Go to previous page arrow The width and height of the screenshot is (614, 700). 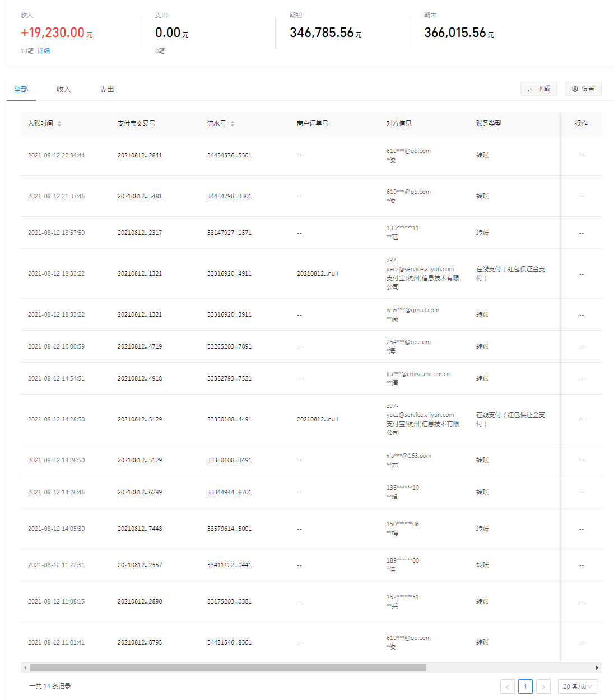click(508, 687)
